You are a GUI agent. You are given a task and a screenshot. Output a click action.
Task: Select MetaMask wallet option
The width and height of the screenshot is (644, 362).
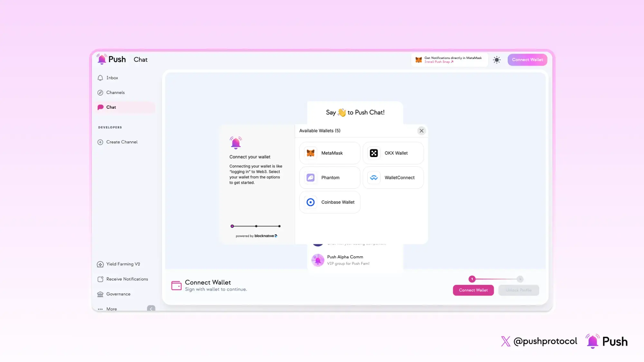[329, 153]
